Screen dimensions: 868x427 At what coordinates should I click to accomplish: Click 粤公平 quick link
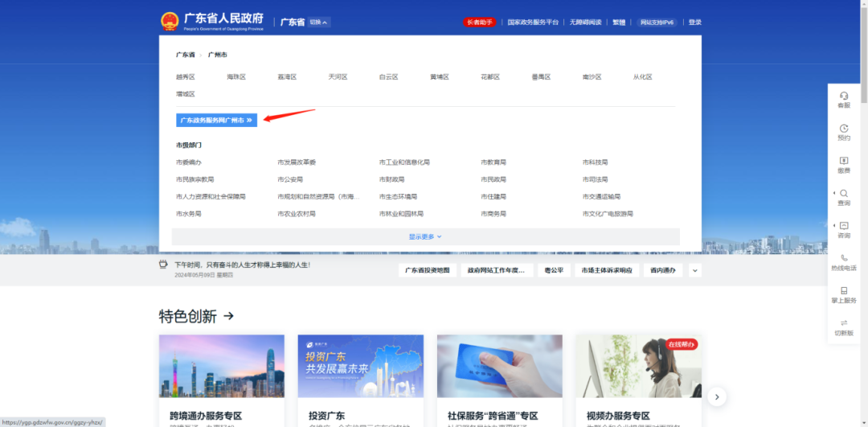pos(554,270)
